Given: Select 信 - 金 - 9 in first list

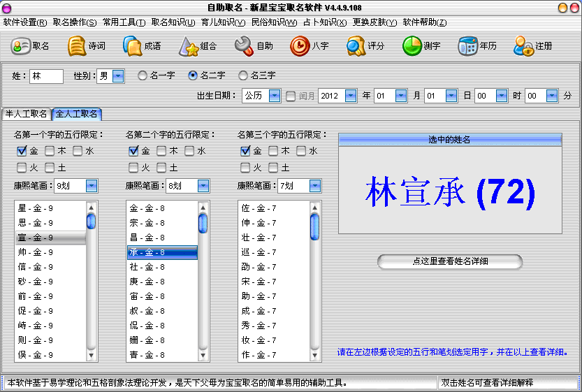Looking at the screenshot, I should [x=50, y=267].
